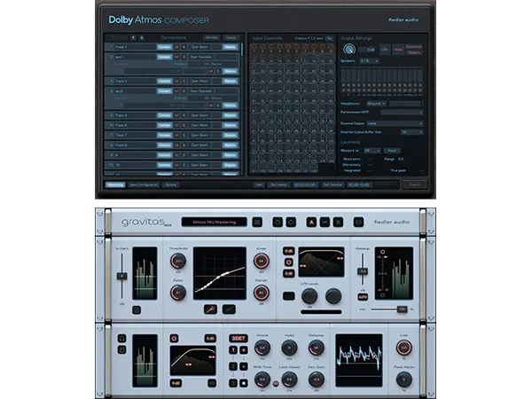Click the output level knob in Output Settings

(348, 50)
